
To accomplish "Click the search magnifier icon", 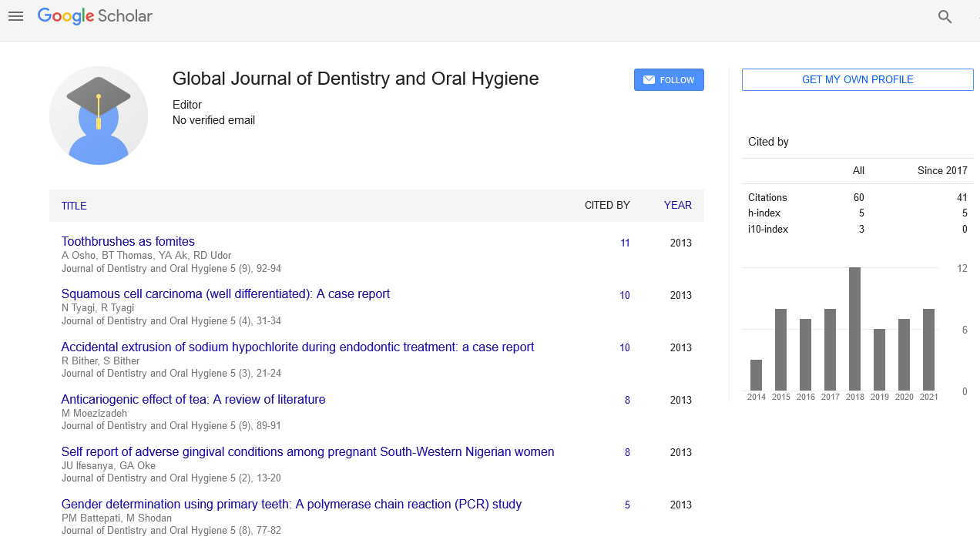I will point(945,17).
